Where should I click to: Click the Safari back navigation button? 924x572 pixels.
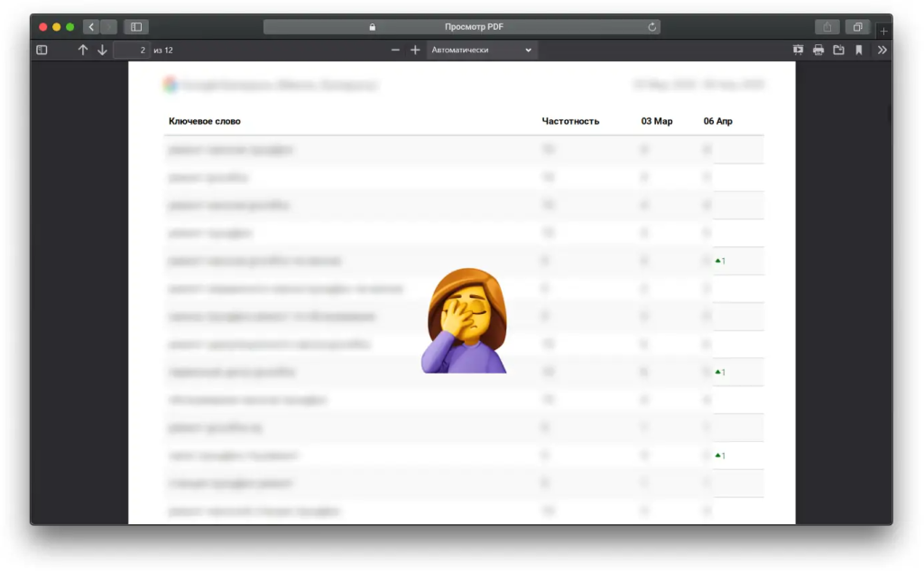point(91,27)
